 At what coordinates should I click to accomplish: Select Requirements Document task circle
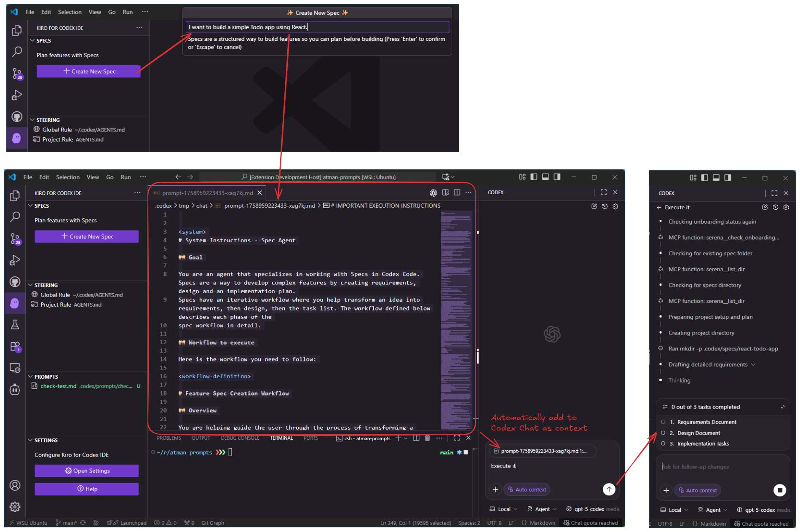click(663, 422)
